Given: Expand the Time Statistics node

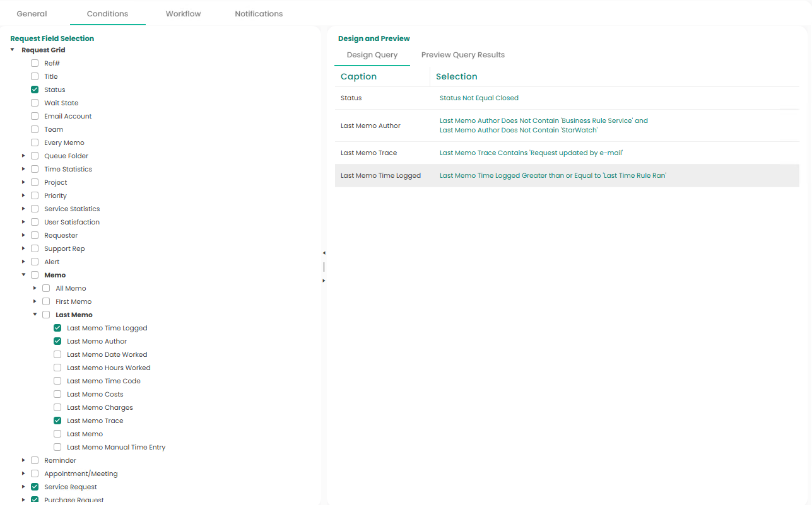Looking at the screenshot, I should pyautogui.click(x=23, y=169).
